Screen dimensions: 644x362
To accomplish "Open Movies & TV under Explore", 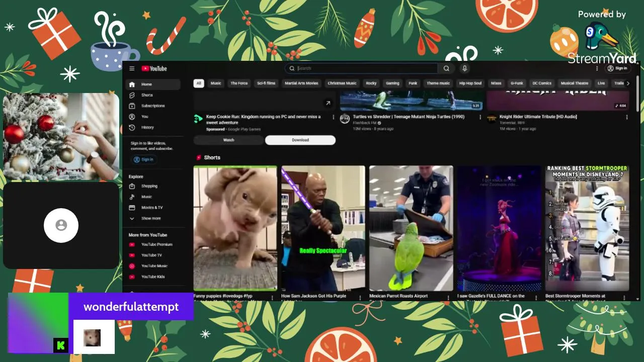I will click(x=153, y=208).
